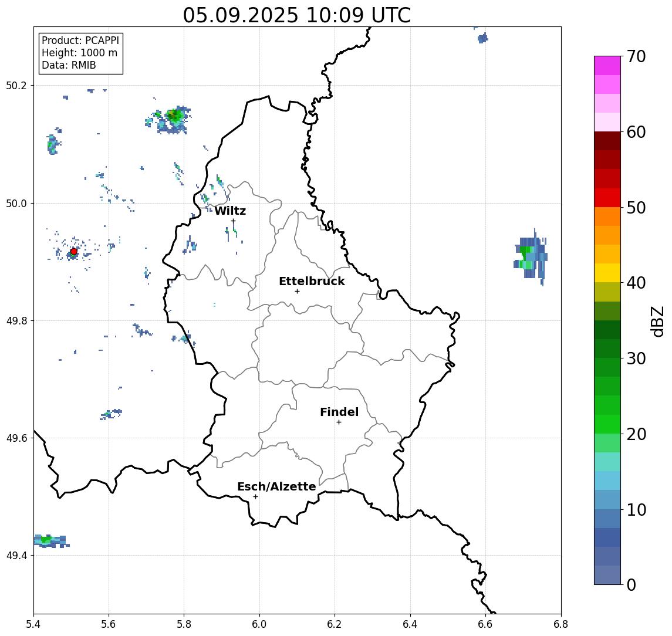672x636 pixels.
Task: Click the red dot marker on the map
Action: (x=74, y=252)
